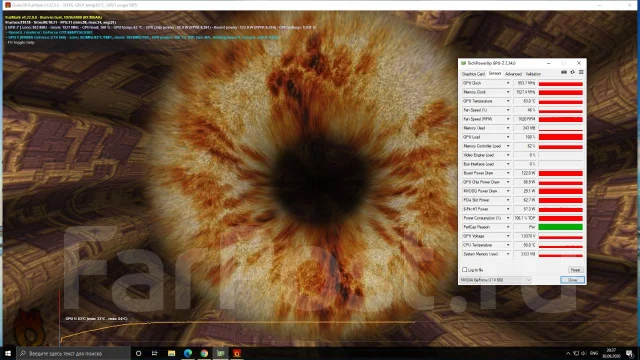Image resolution: width=640 pixels, height=360 pixels.
Task: Click the GPU-Z window title icon
Action: click(463, 63)
